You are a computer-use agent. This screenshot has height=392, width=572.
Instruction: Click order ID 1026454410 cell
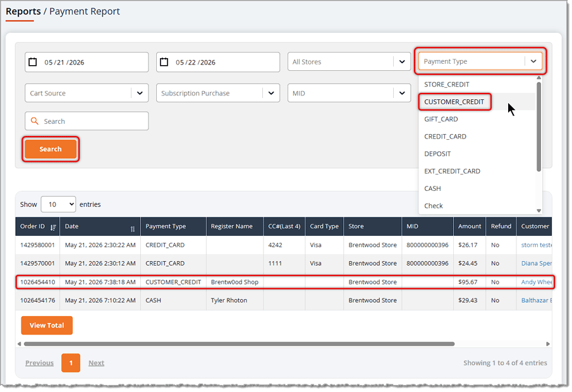click(x=37, y=282)
